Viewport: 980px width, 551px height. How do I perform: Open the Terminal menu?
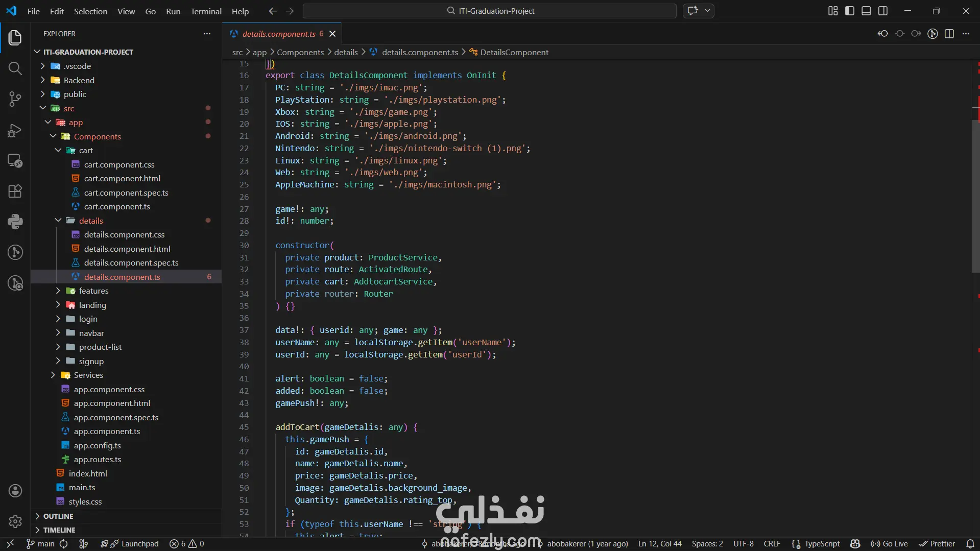[x=206, y=11]
